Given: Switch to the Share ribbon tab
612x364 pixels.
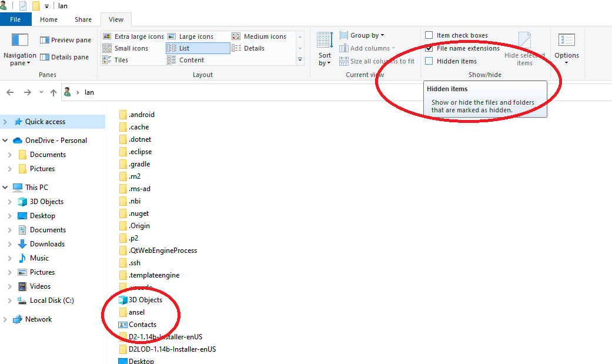Looking at the screenshot, I should [x=83, y=19].
